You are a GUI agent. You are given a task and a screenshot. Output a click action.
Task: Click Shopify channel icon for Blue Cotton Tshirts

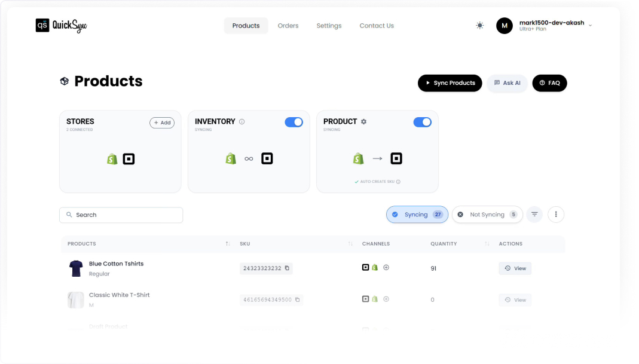tap(375, 267)
